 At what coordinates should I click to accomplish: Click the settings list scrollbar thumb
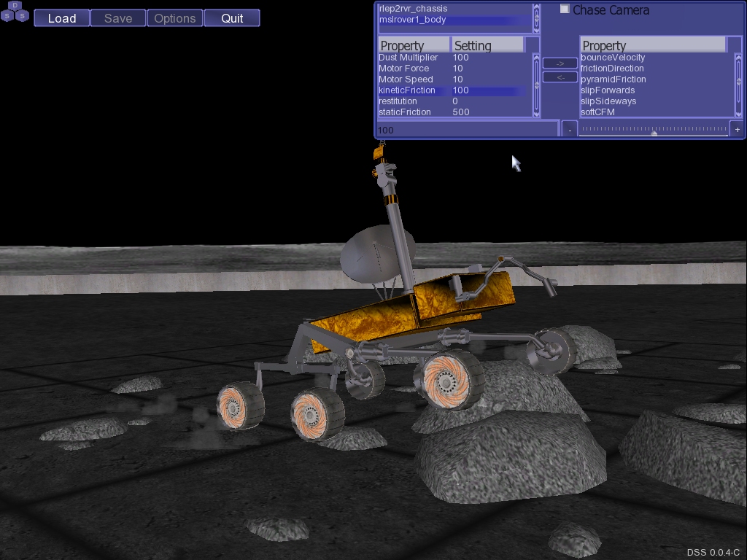pyautogui.click(x=536, y=85)
